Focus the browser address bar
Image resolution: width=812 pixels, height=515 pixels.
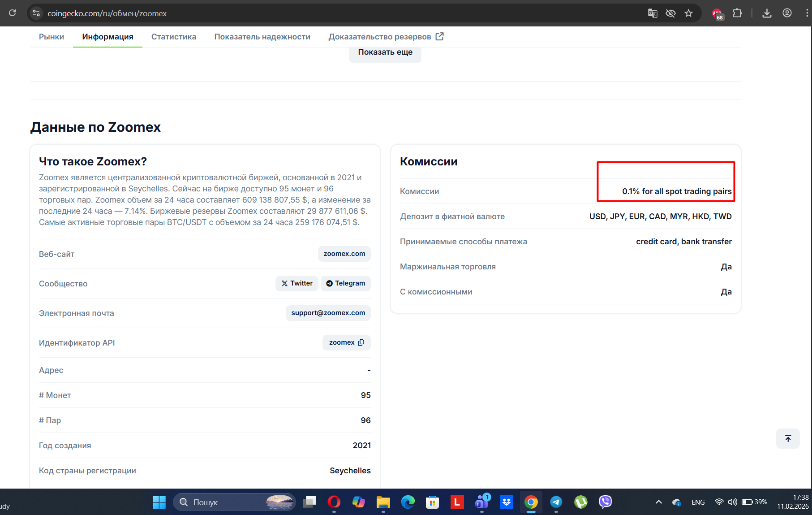coord(340,13)
